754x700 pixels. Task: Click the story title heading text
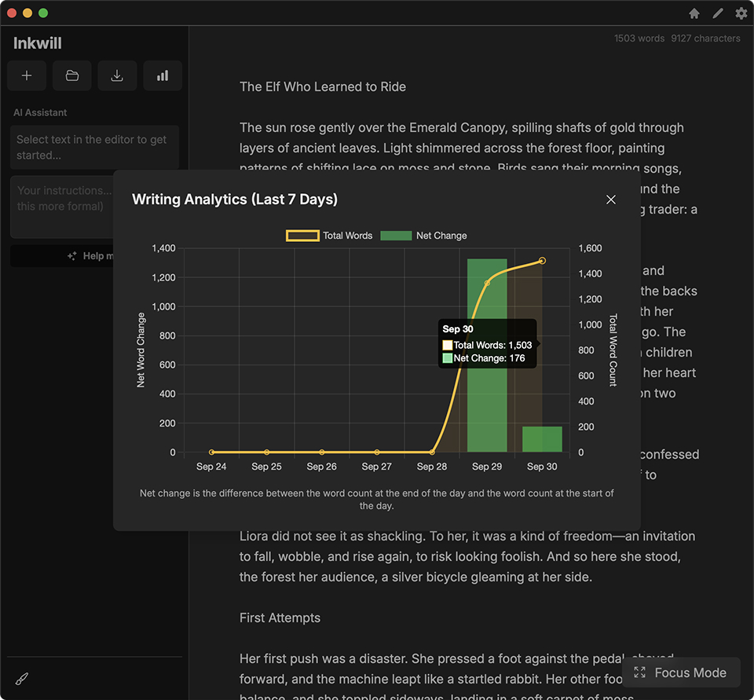coord(323,86)
